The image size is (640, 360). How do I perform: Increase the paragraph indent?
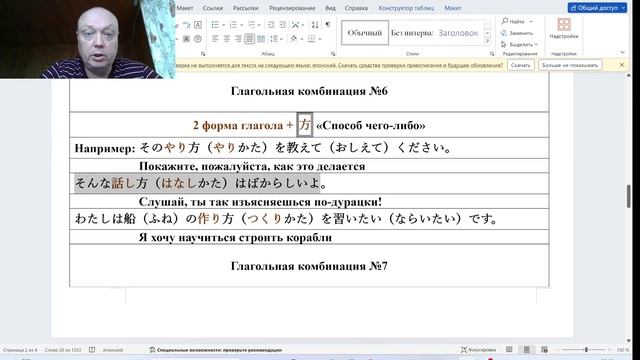(x=282, y=25)
